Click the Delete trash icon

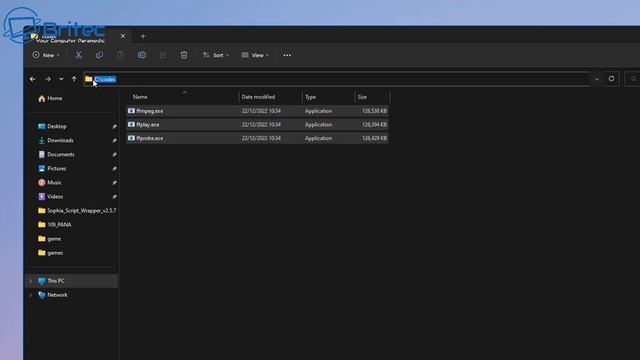184,55
